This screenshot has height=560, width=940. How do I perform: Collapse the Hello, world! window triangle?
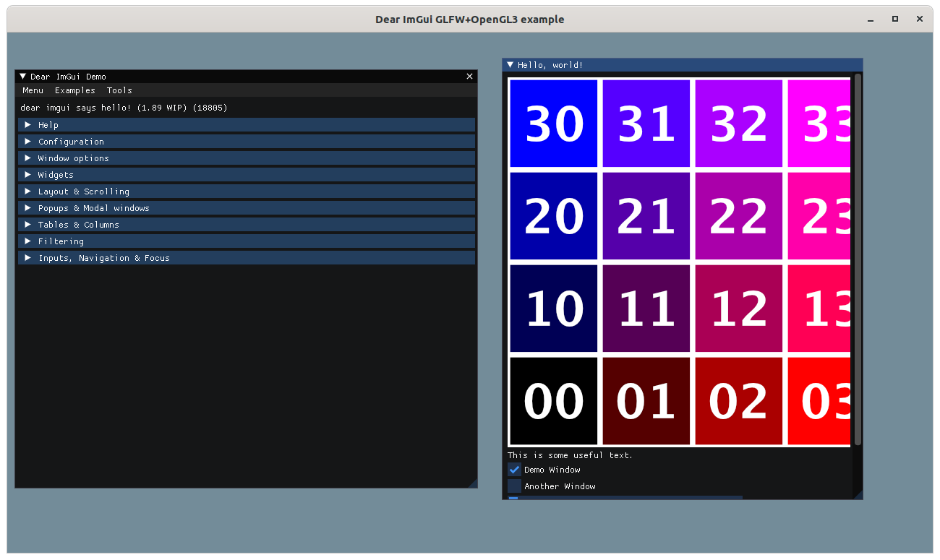[x=511, y=65]
